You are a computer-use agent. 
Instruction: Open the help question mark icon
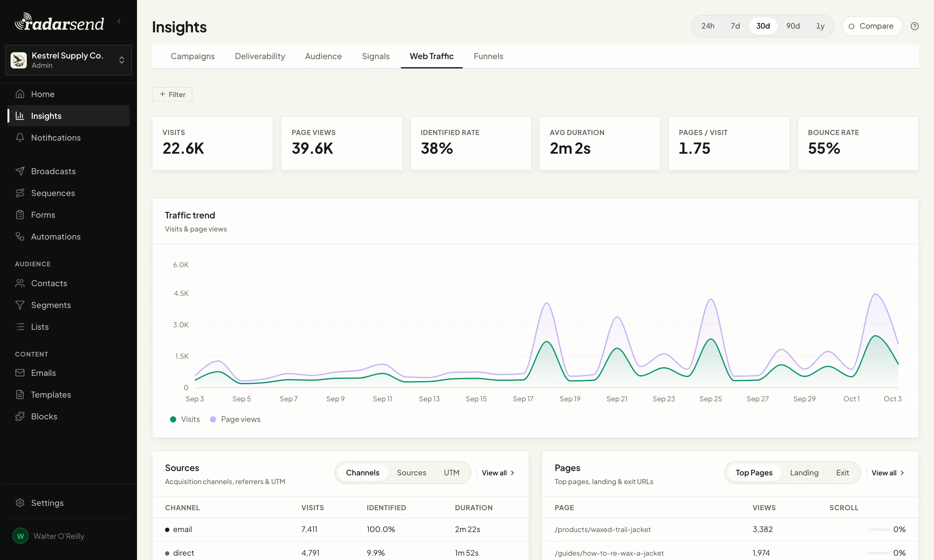(x=914, y=26)
